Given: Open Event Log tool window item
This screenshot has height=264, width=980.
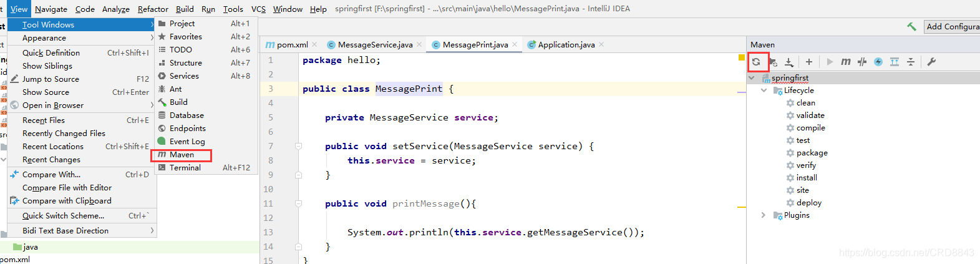Looking at the screenshot, I should tap(206, 142).
